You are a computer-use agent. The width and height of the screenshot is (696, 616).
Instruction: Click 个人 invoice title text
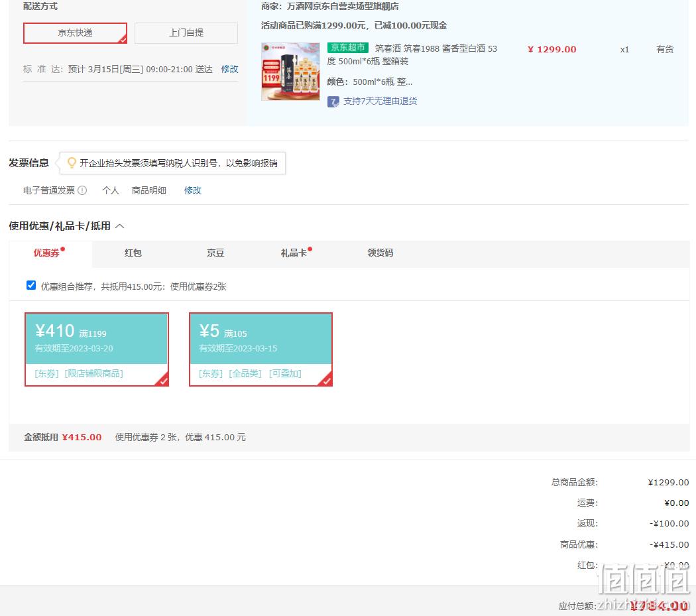111,190
